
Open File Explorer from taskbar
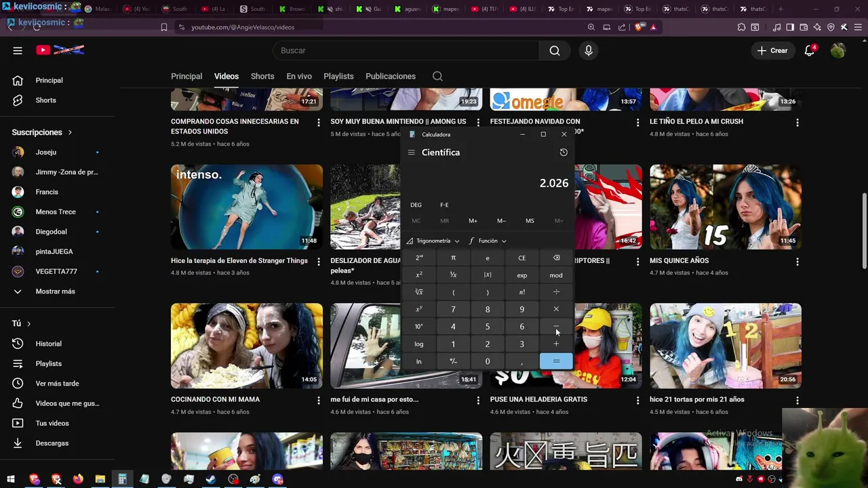coord(100,479)
